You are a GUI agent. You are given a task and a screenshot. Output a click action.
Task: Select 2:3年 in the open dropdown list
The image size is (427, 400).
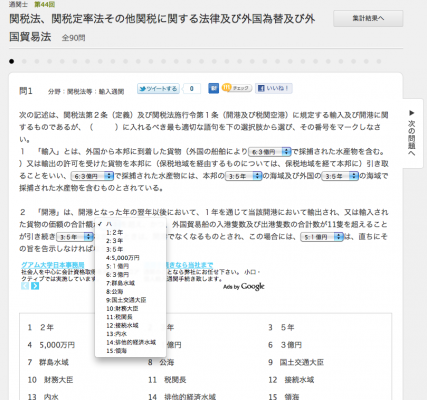[x=131, y=241]
